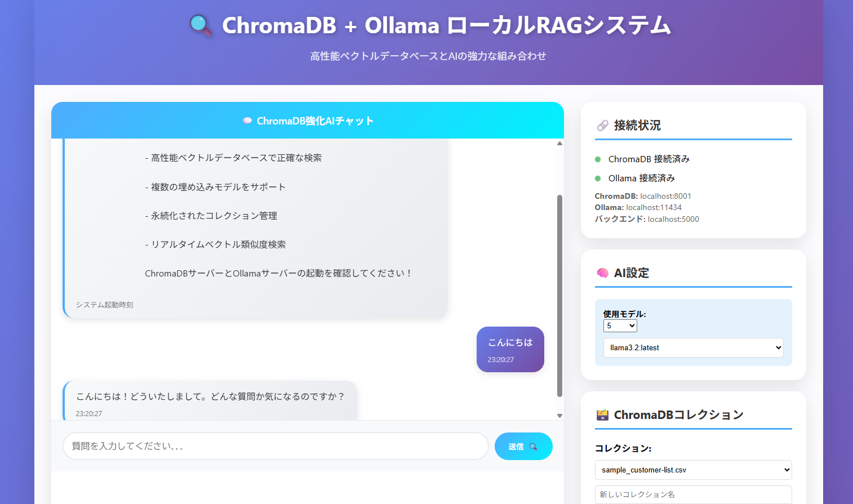
Task: Click the AI設定 section title
Action: click(631, 273)
